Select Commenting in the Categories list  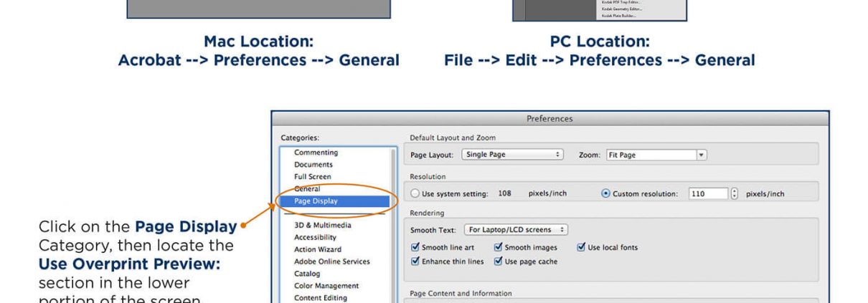(316, 153)
